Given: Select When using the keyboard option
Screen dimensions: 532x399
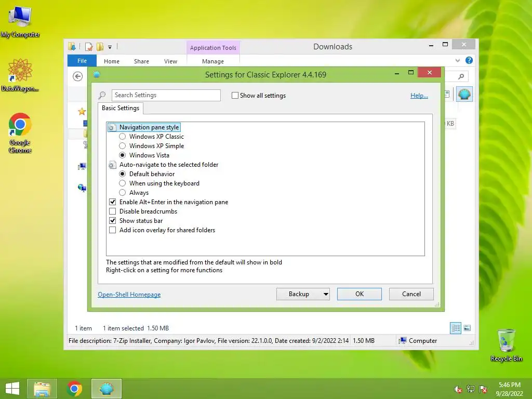Looking at the screenshot, I should 123,183.
